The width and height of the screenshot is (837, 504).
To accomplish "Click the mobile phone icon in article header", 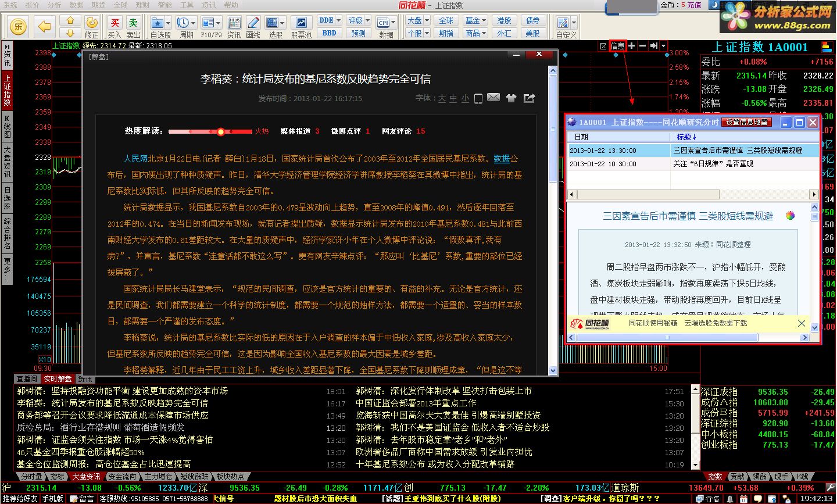I will coord(478,98).
